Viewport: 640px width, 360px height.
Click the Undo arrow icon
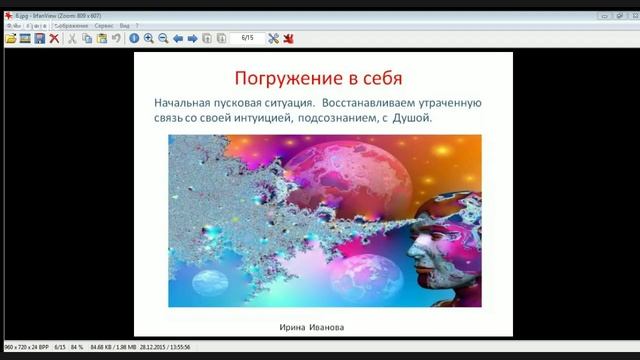(116, 38)
